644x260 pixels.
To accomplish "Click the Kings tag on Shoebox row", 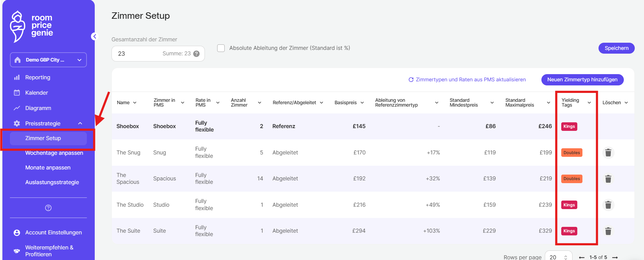I will (569, 126).
